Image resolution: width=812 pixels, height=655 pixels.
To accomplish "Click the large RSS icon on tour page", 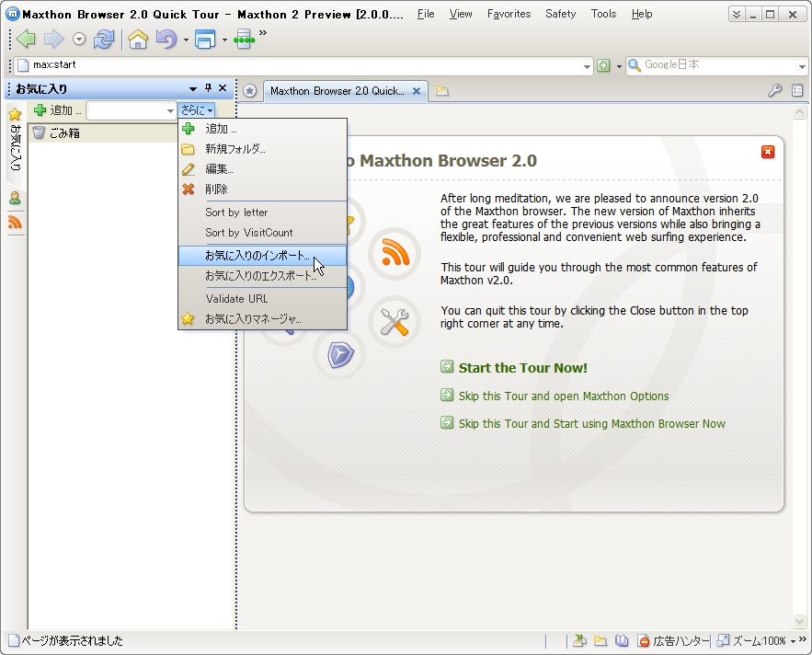I will pyautogui.click(x=395, y=253).
